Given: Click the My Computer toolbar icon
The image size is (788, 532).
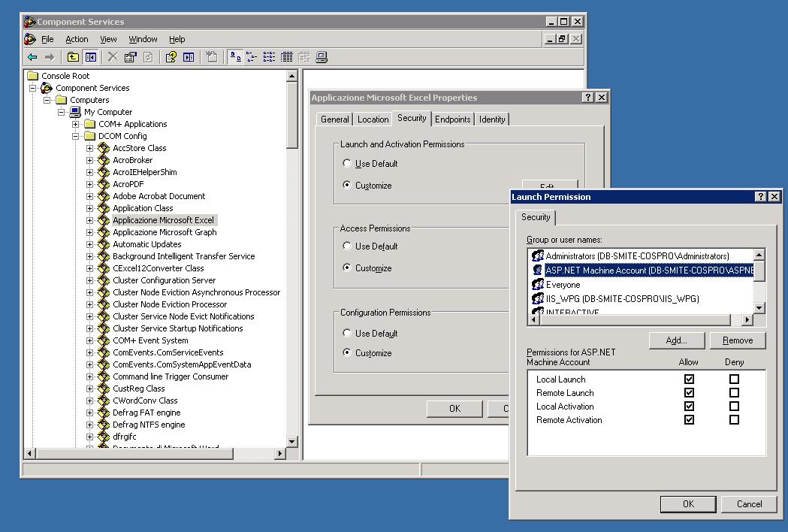Looking at the screenshot, I should pyautogui.click(x=322, y=57).
